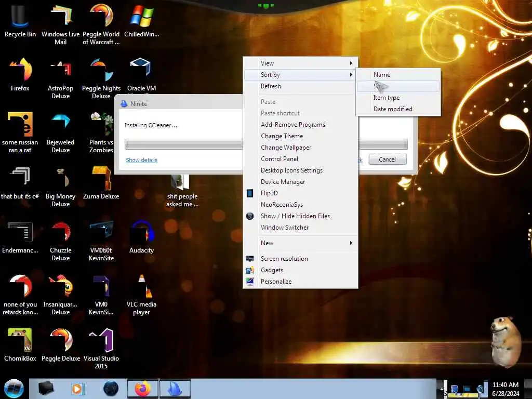The image size is (532, 399).
Task: Select the Big Money Deluxe desktop icon
Action: pyautogui.click(x=60, y=187)
